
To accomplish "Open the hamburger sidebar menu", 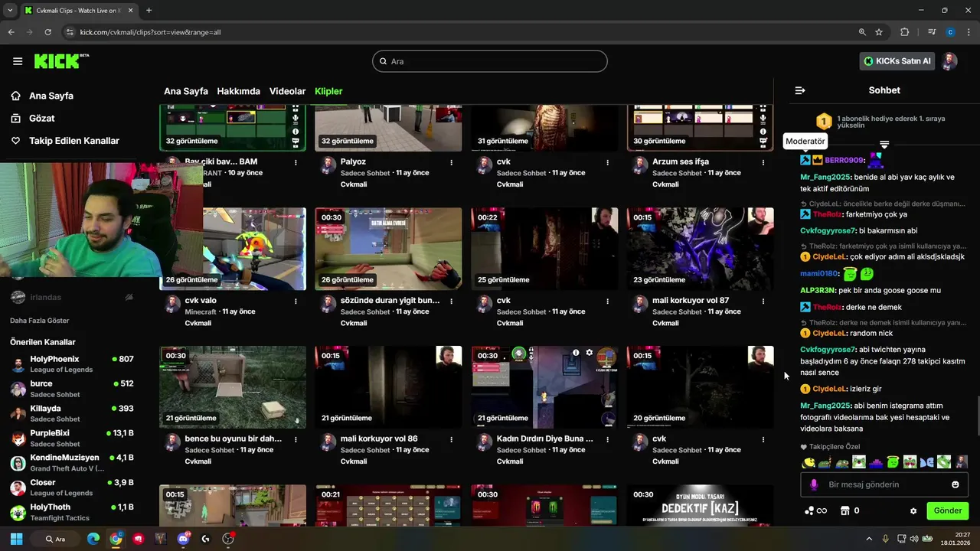I will [x=18, y=61].
